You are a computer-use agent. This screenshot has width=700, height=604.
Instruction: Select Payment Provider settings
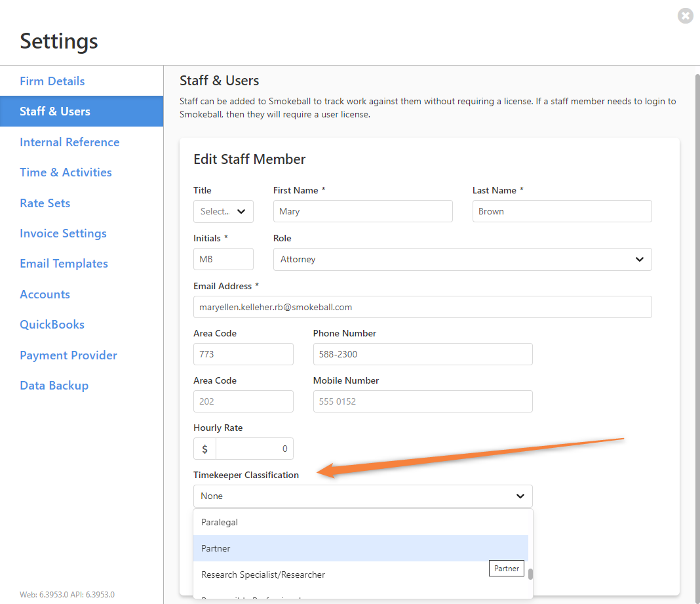click(x=68, y=355)
